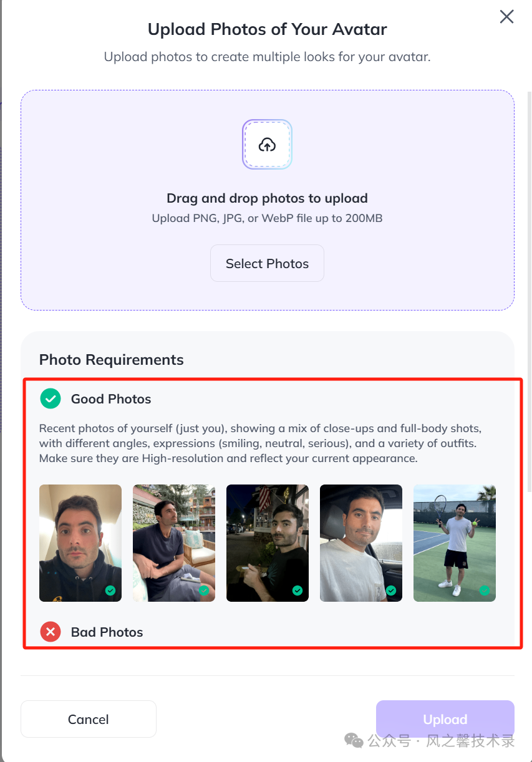Select the tennis court full-body thumbnail

[455, 543]
